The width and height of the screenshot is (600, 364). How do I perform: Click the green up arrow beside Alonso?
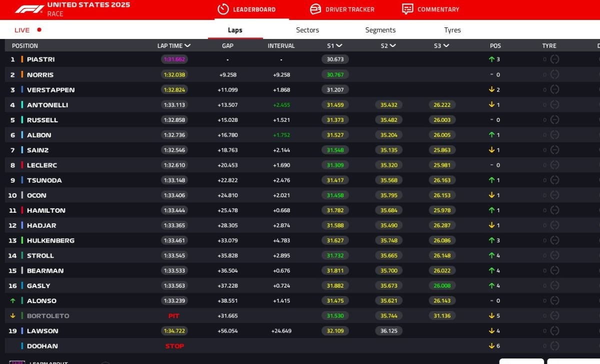click(x=13, y=301)
